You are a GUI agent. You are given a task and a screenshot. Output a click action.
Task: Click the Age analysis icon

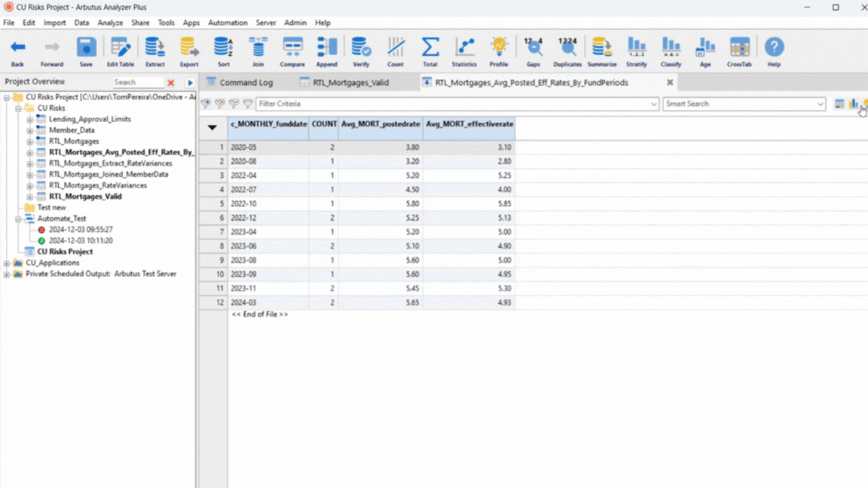[x=704, y=50]
